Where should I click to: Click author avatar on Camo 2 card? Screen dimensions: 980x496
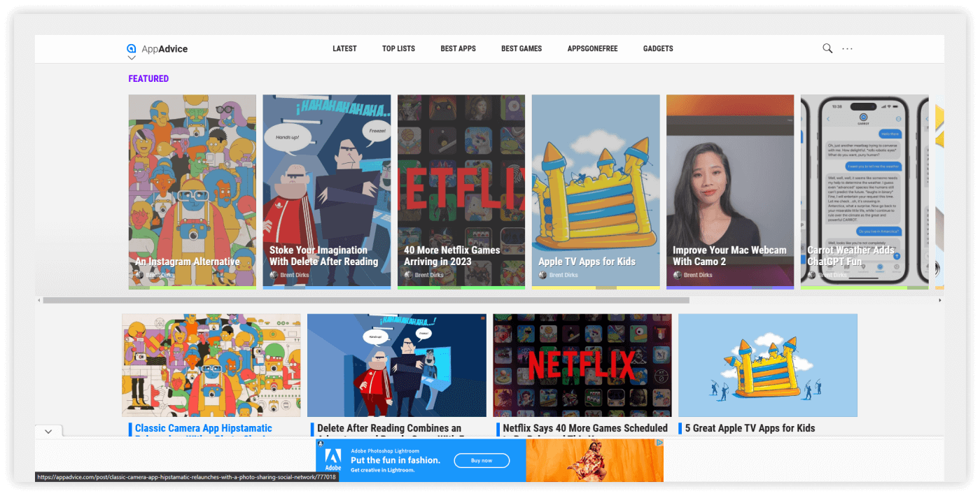click(x=677, y=275)
